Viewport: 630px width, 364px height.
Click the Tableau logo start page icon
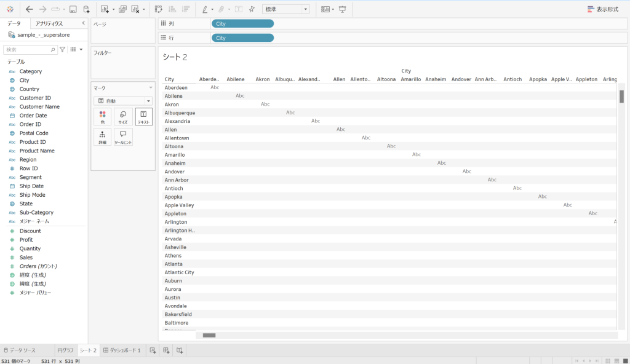(10, 9)
